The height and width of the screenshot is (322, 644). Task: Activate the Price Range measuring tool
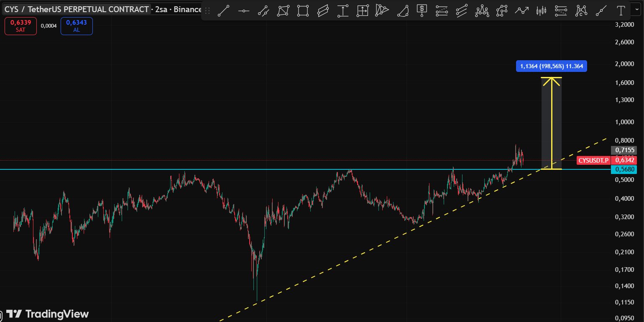343,10
